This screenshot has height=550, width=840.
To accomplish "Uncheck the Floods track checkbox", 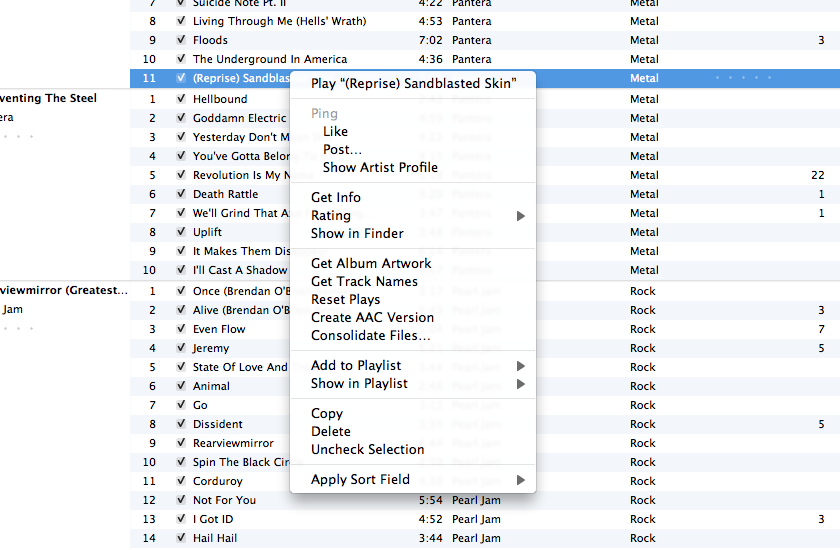I will click(x=181, y=40).
